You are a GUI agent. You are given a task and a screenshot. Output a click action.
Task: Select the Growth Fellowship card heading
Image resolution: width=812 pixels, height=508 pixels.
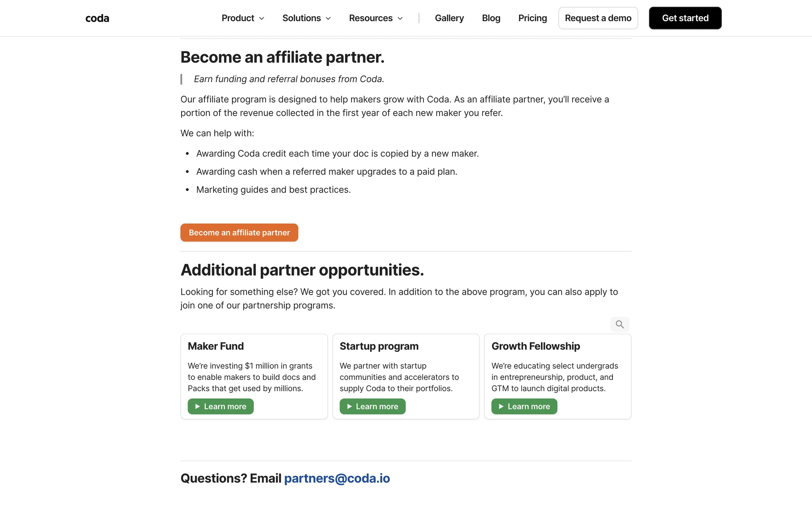(535, 346)
